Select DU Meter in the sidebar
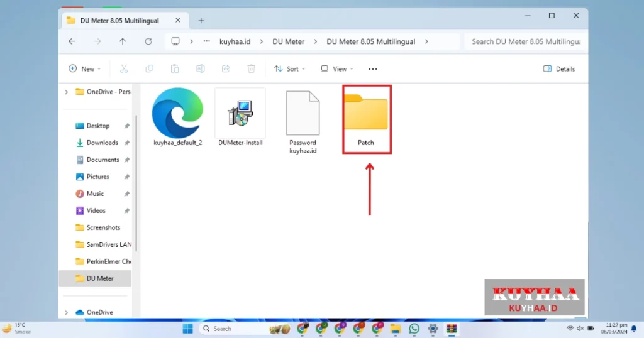644x338 pixels. 96,278
